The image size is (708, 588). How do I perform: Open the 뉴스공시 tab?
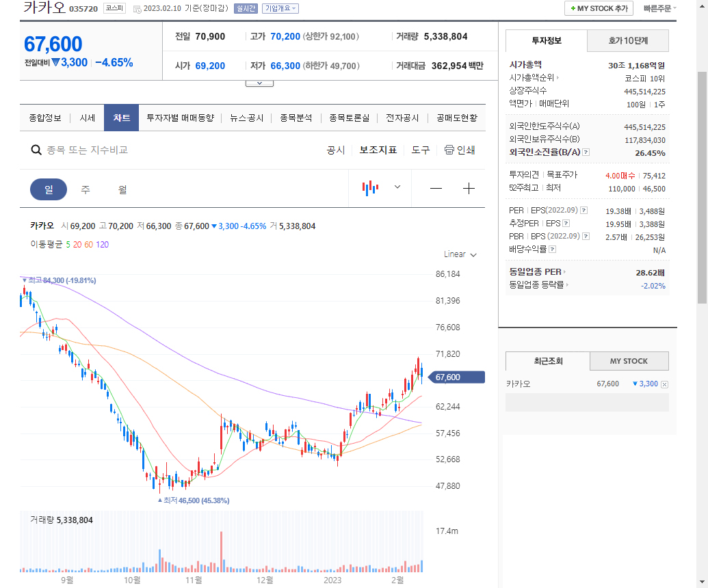pyautogui.click(x=246, y=118)
